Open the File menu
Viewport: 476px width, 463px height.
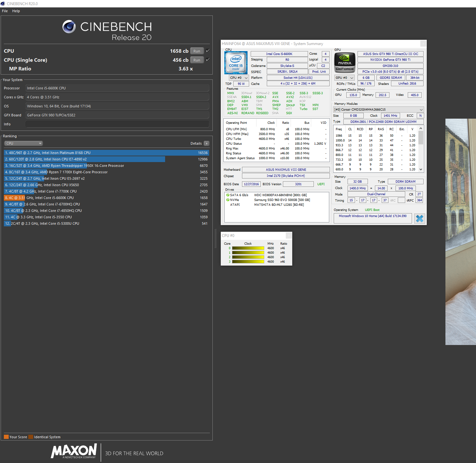(5, 11)
